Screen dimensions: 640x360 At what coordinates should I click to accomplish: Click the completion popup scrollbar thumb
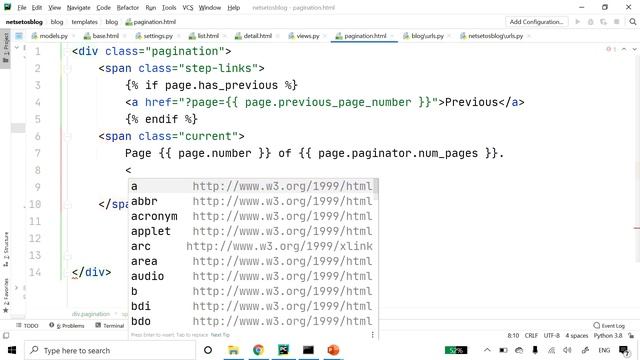coord(376,189)
